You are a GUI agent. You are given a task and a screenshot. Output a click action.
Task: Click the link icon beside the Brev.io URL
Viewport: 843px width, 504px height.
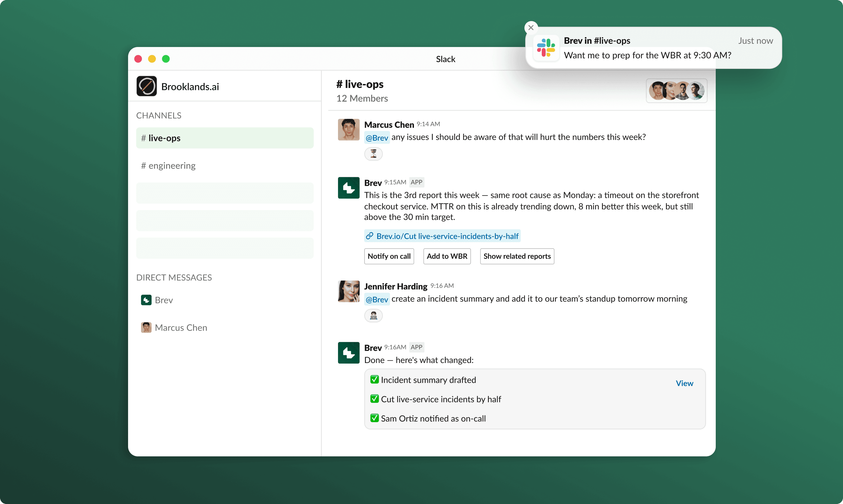click(370, 236)
